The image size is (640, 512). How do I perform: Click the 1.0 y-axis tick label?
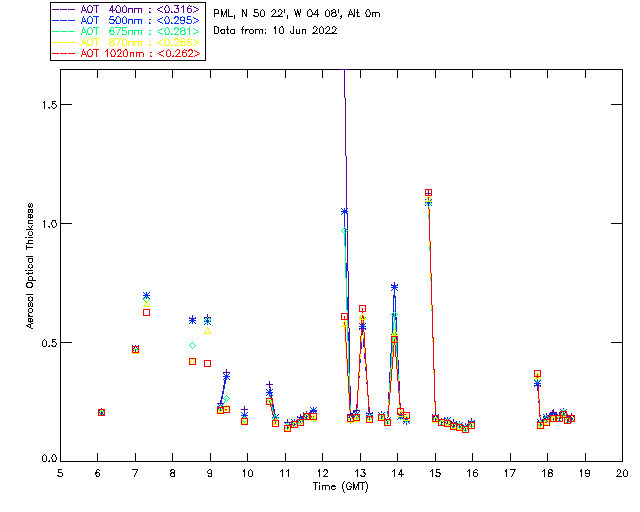click(49, 224)
